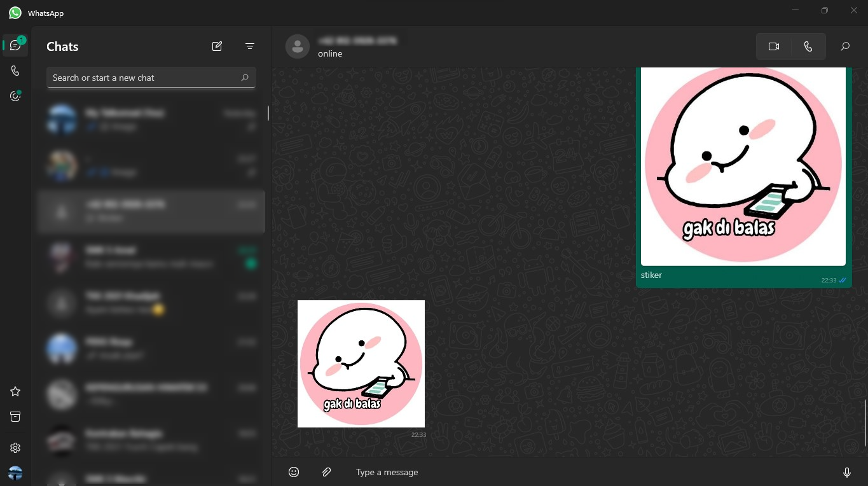Open Starred messages from sidebar
The width and height of the screenshot is (868, 486).
pyautogui.click(x=15, y=391)
